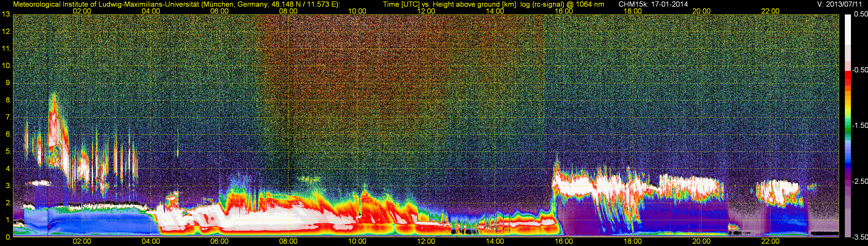Click the '20:00' label on the bottom time axis
The image size is (868, 246).
pyautogui.click(x=702, y=241)
